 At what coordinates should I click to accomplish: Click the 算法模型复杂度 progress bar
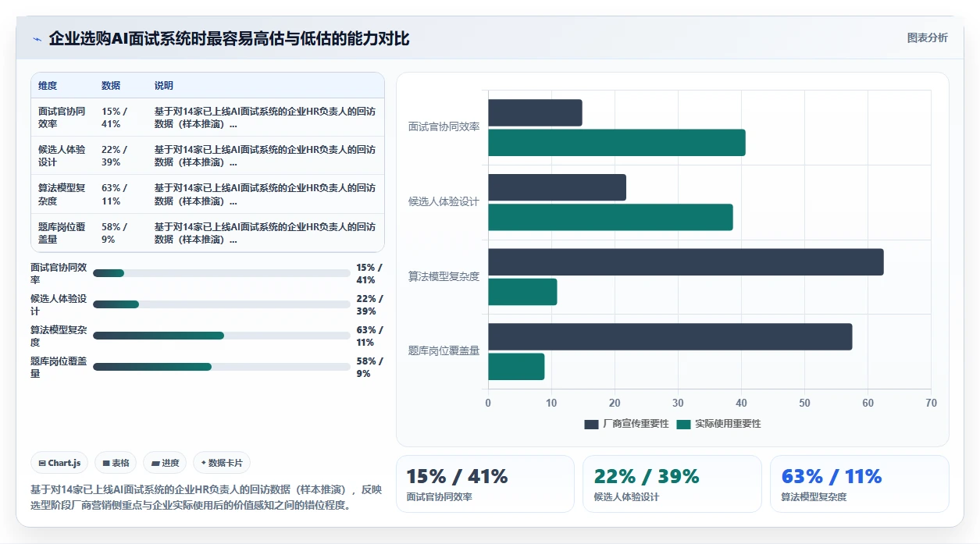[x=221, y=336]
